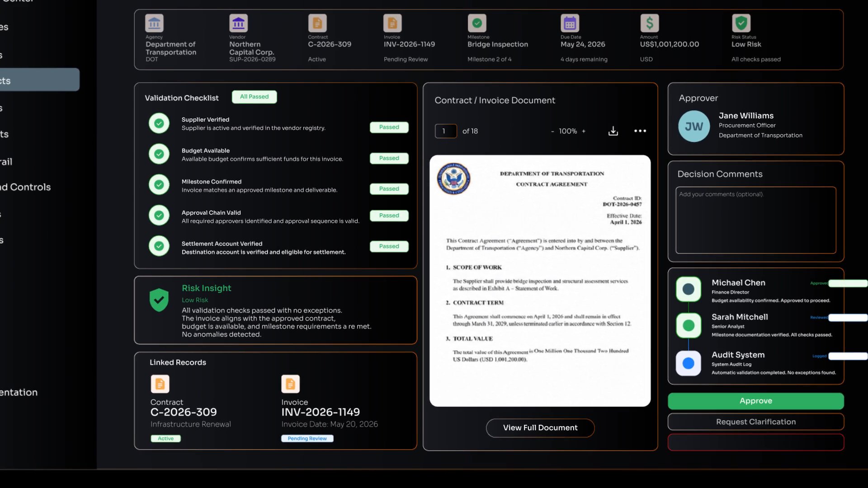Click the Department of Transportation seal
The image size is (868, 488).
pos(453,179)
